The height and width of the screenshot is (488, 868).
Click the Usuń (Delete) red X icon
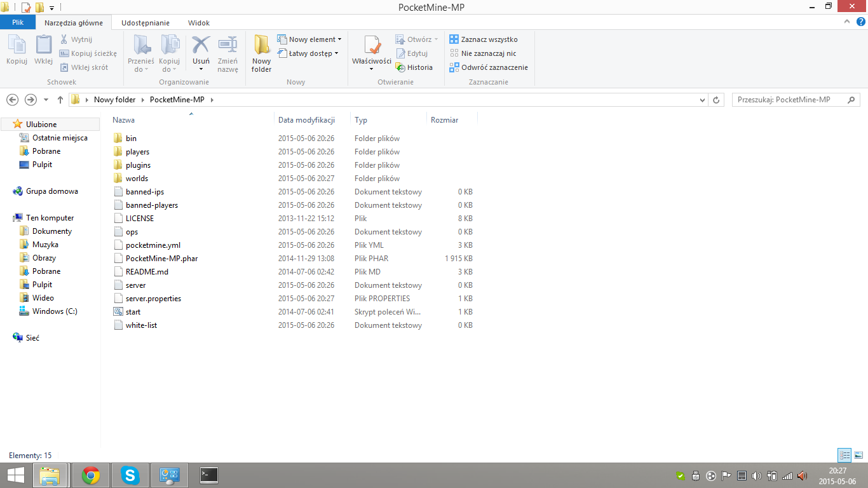[201, 46]
